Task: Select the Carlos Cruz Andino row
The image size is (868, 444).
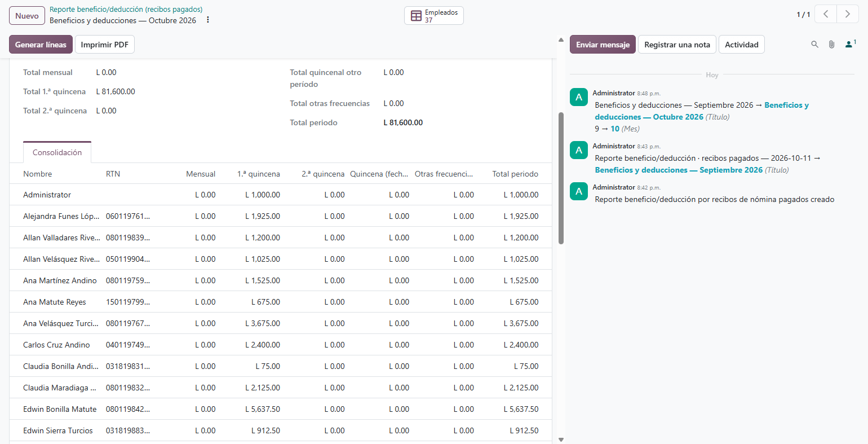Action: pos(280,345)
